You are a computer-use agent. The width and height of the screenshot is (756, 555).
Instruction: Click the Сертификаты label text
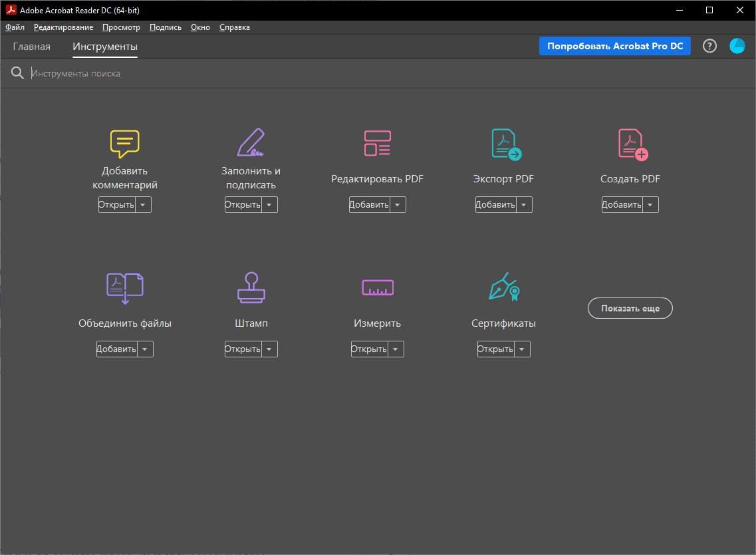[503, 323]
